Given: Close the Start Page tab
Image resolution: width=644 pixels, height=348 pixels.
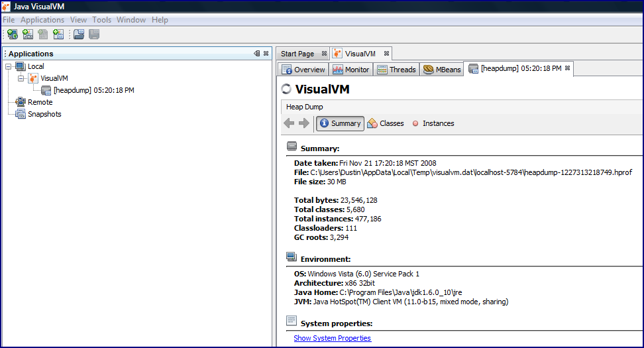Looking at the screenshot, I should pyautogui.click(x=324, y=54).
